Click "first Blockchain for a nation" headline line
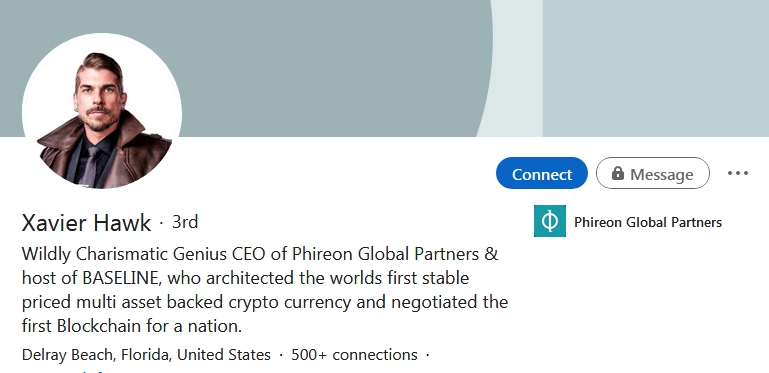The image size is (769, 373). (x=132, y=326)
